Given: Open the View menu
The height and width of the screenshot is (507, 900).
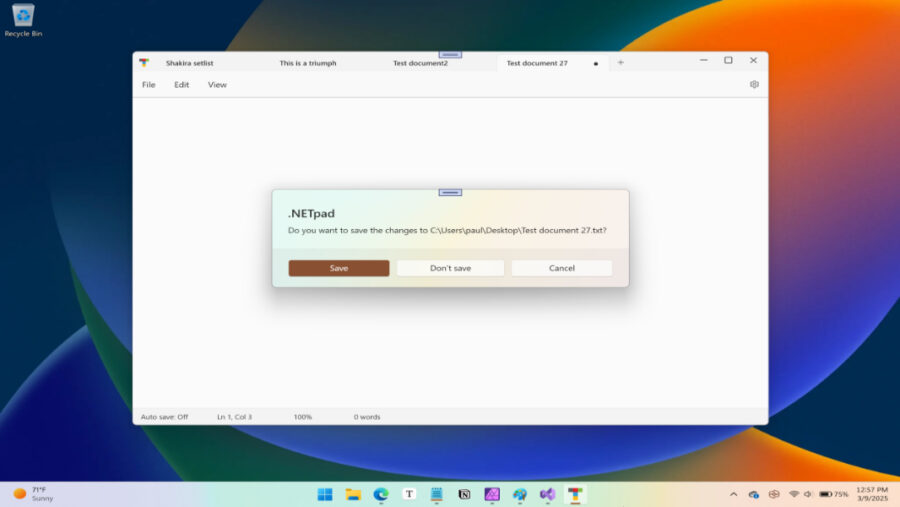Looking at the screenshot, I should (x=217, y=85).
